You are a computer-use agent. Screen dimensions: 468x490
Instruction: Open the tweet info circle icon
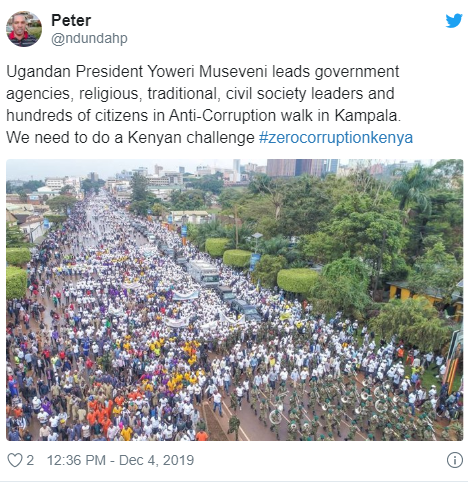tap(455, 460)
